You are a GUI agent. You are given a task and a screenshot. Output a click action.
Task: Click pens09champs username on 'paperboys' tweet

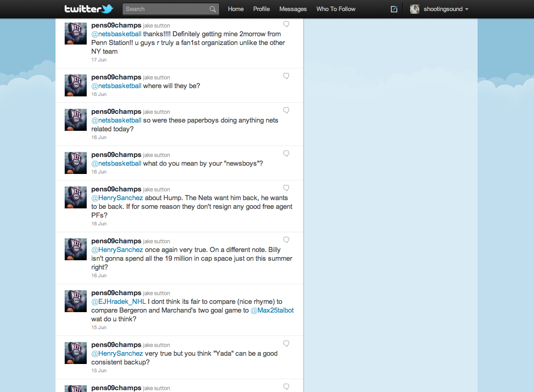[116, 112]
